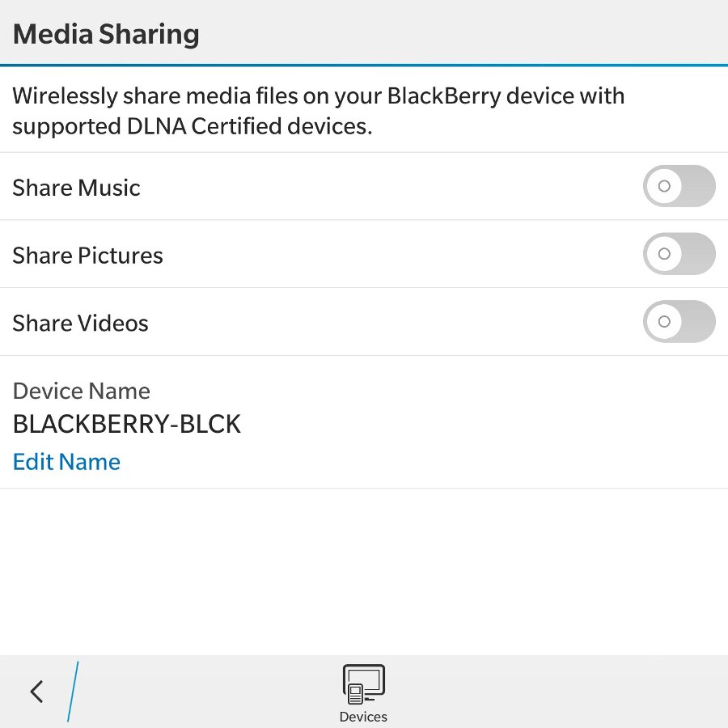The height and width of the screenshot is (728, 728).
Task: Select the Share Videos row label
Action: [x=80, y=324]
